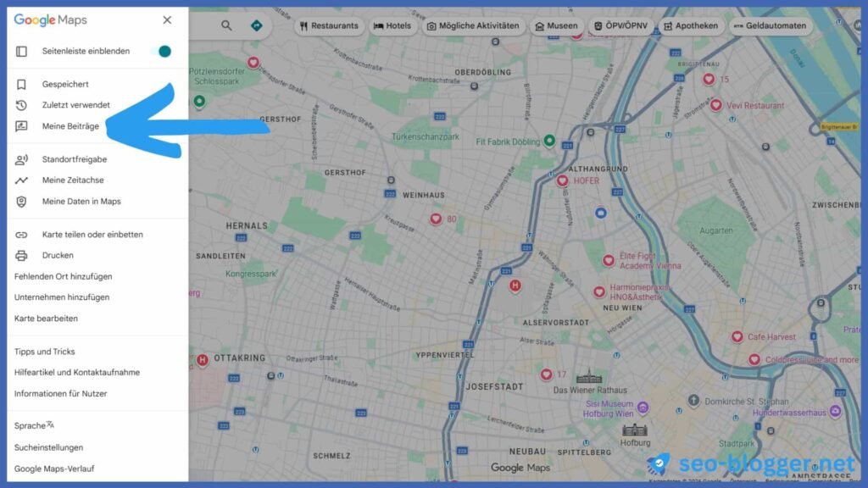Select Museen filter chip
868x488 pixels.
(556, 26)
